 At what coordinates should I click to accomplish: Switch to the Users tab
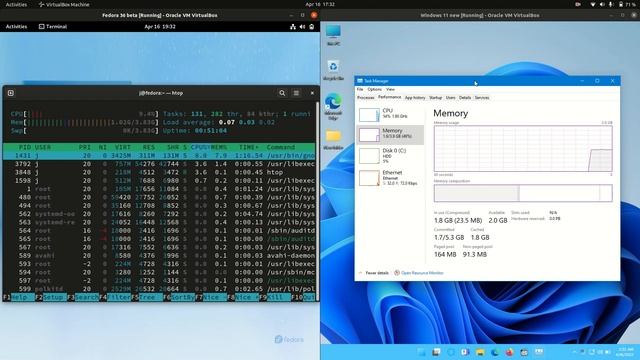point(451,98)
